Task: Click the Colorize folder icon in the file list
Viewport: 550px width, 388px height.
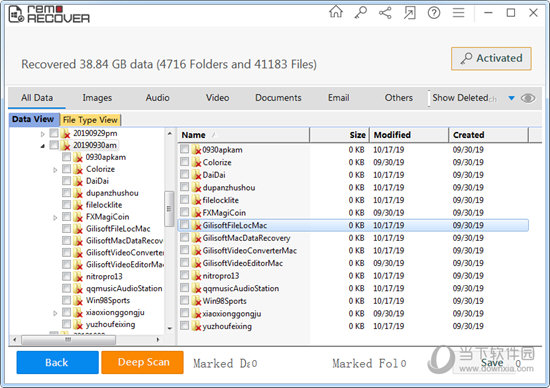Action: pos(196,162)
